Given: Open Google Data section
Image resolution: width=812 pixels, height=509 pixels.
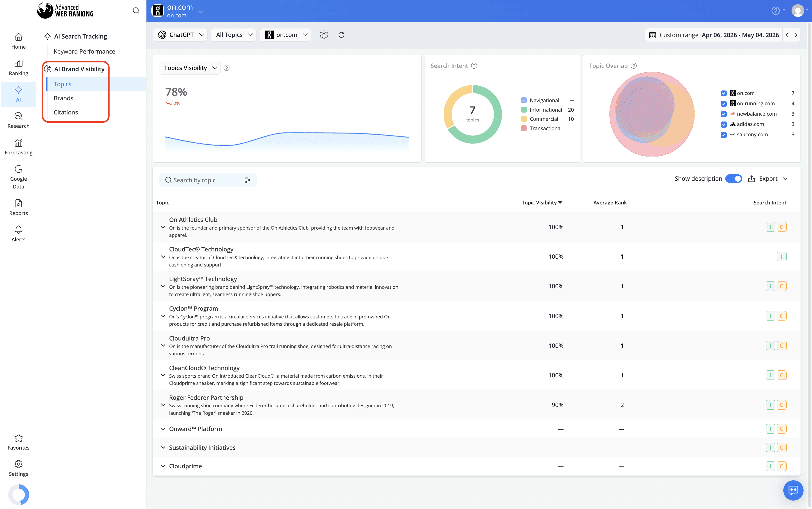Looking at the screenshot, I should (x=19, y=177).
